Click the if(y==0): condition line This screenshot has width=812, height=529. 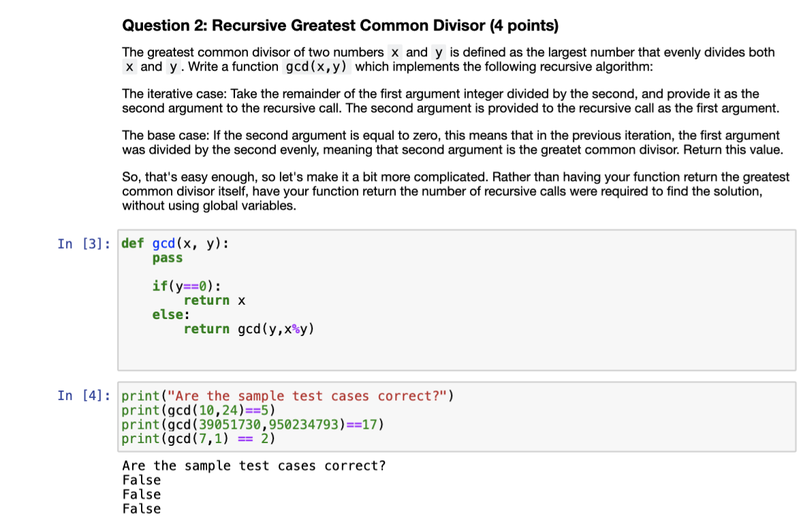185,286
